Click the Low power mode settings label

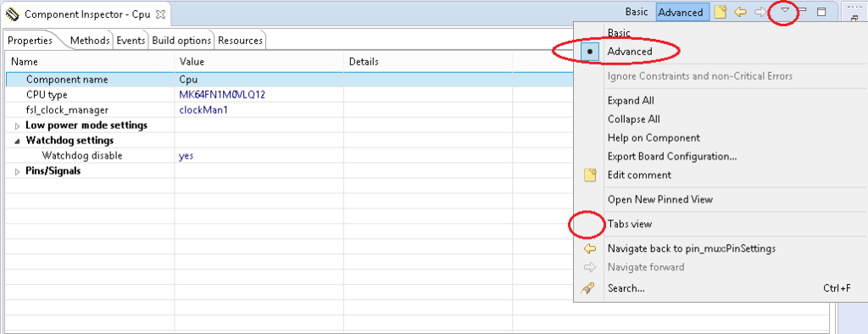pyautogui.click(x=86, y=125)
